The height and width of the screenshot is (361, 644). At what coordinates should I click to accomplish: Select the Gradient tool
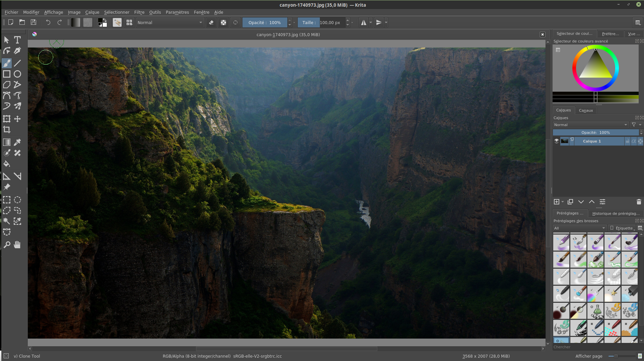(x=7, y=142)
